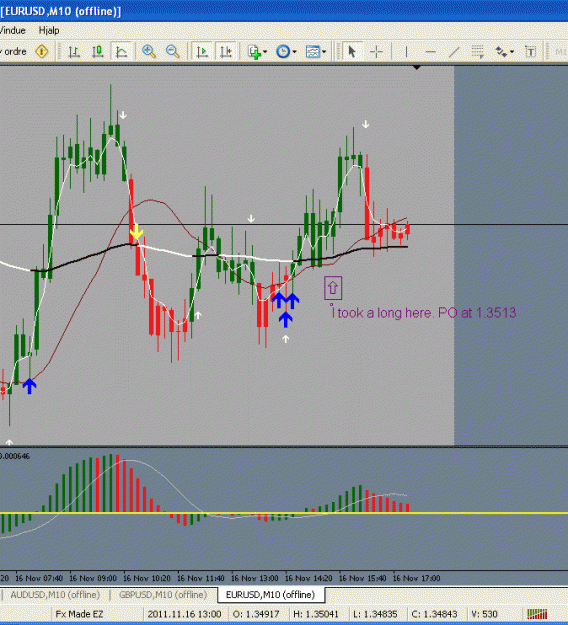Screen dimensions: 568x625
Task: Click the Ny ordre toolbar button
Action: tap(14, 51)
